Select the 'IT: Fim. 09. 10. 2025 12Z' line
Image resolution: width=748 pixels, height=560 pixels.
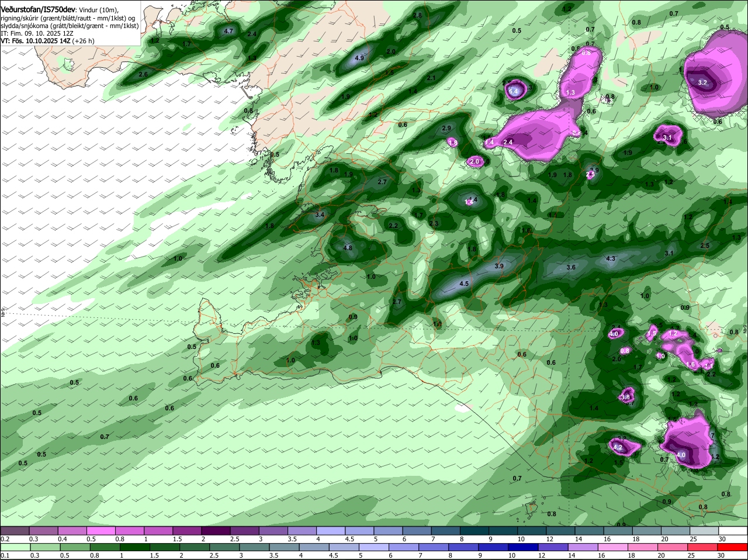[37, 33]
